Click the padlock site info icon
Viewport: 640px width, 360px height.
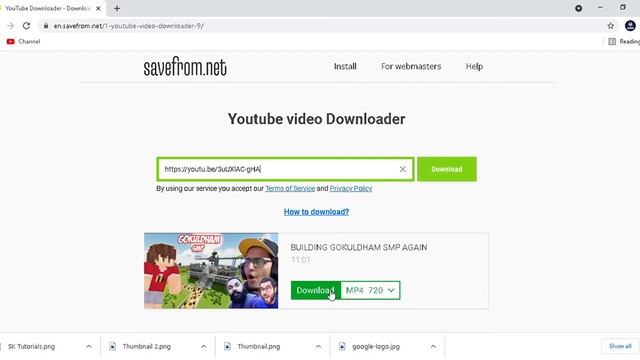[x=46, y=26]
